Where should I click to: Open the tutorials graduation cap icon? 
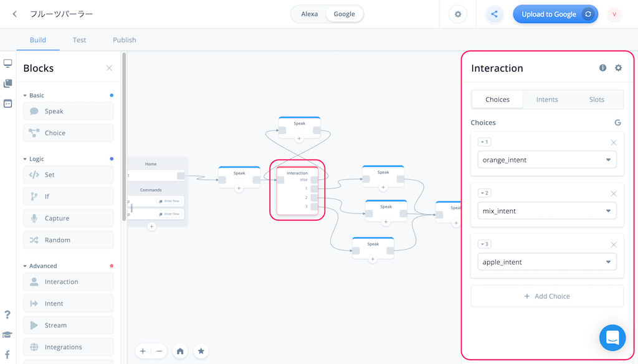pos(7,335)
